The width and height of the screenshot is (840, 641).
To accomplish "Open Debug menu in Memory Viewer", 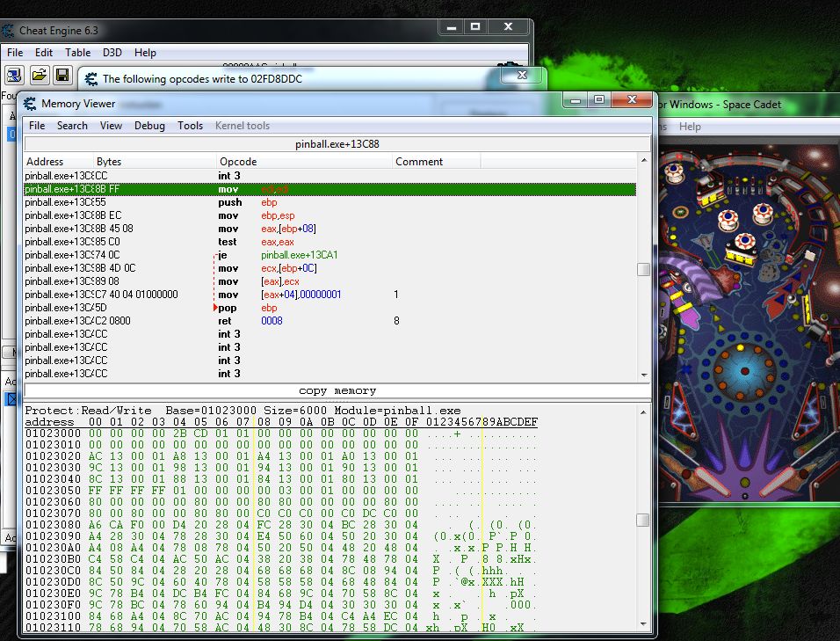I will pos(149,126).
